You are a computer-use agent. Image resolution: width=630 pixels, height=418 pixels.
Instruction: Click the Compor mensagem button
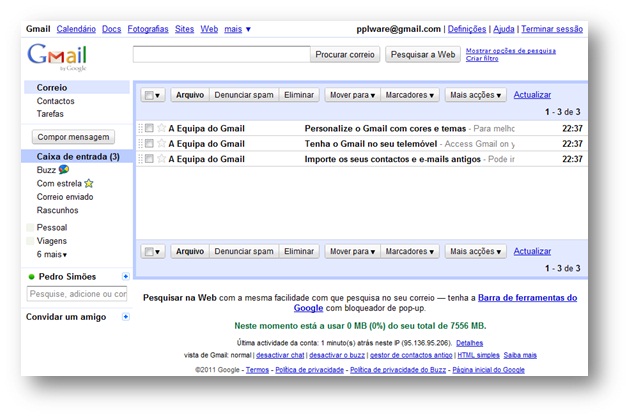point(73,137)
